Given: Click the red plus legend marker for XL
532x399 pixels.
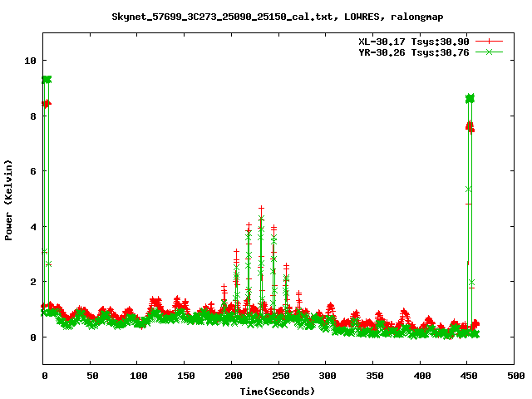Looking at the screenshot, I should coord(489,42).
